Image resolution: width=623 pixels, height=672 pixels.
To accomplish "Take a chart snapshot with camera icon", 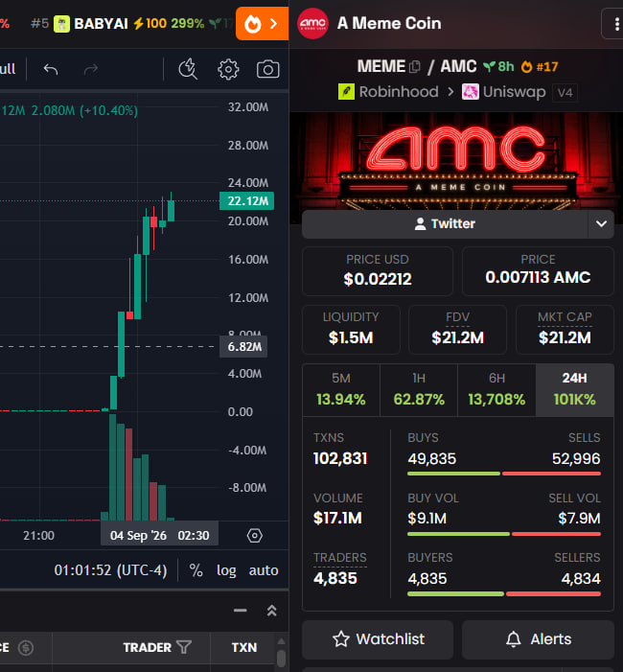I will tap(267, 69).
